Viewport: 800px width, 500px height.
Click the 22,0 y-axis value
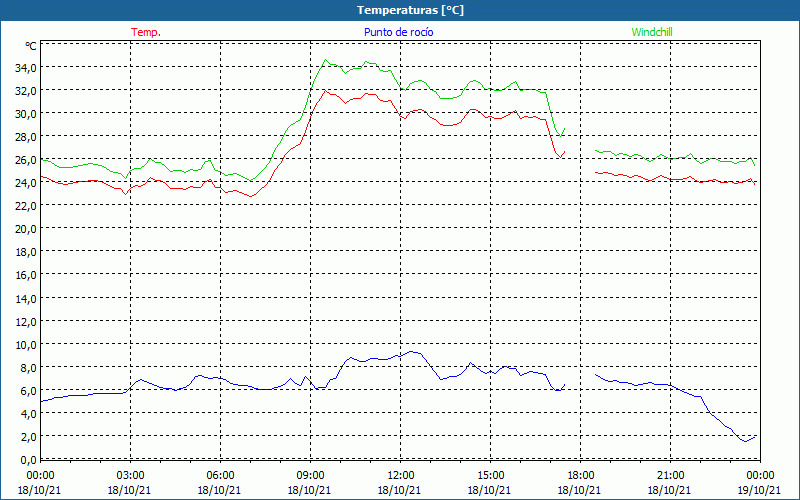(26, 206)
